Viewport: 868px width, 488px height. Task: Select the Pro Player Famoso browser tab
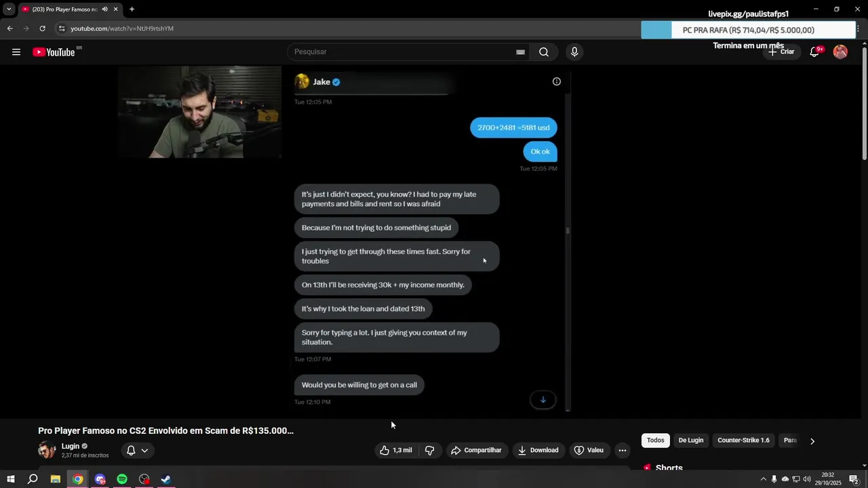pyautogui.click(x=64, y=9)
